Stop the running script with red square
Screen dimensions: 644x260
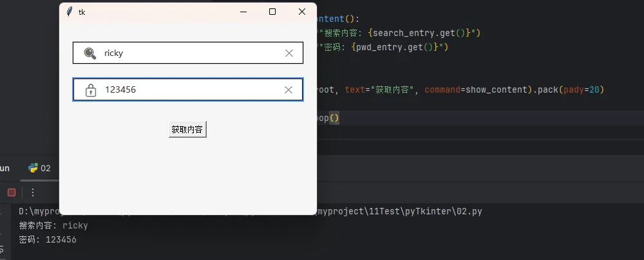[x=12, y=192]
